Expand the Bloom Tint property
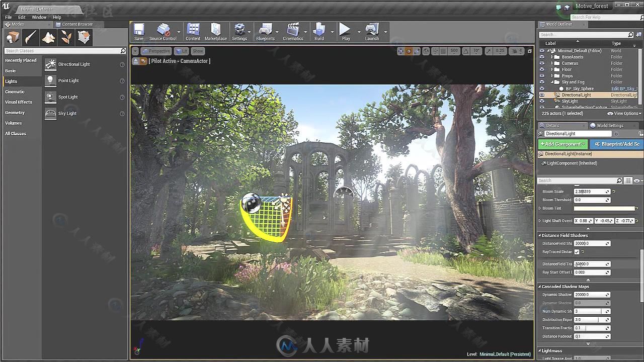This screenshot has height=362, width=644. [x=540, y=208]
